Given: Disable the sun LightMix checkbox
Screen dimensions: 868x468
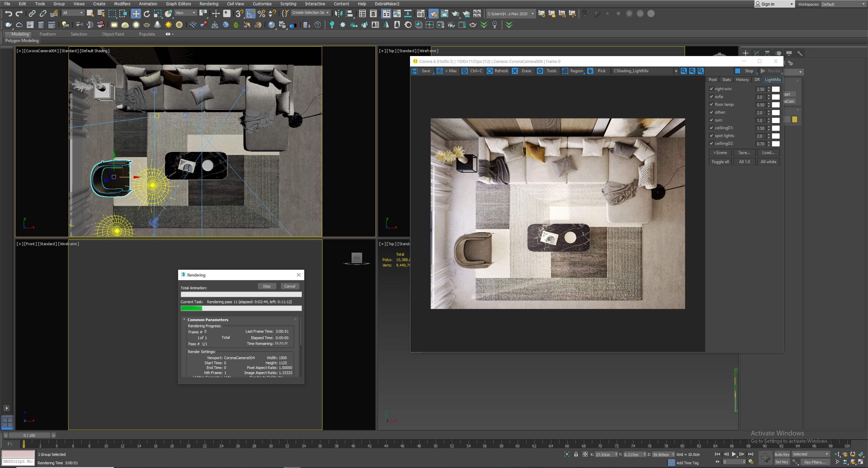Looking at the screenshot, I should tap(711, 120).
